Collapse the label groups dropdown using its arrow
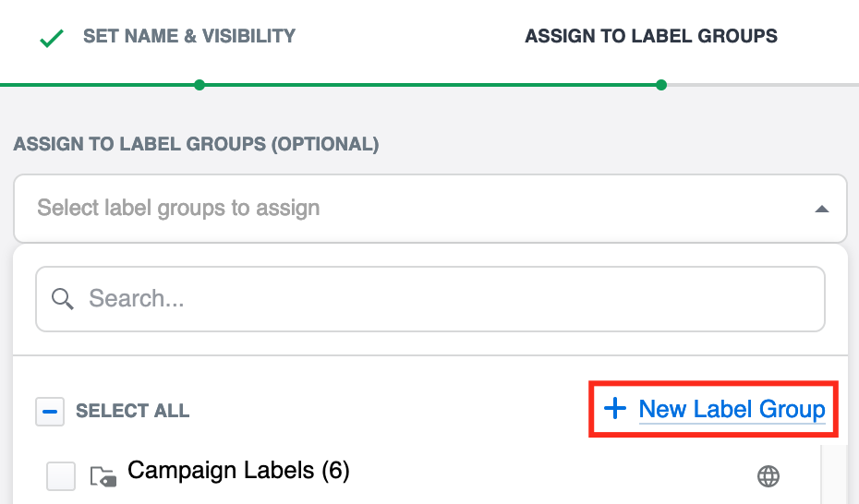This screenshot has width=859, height=504. click(821, 210)
